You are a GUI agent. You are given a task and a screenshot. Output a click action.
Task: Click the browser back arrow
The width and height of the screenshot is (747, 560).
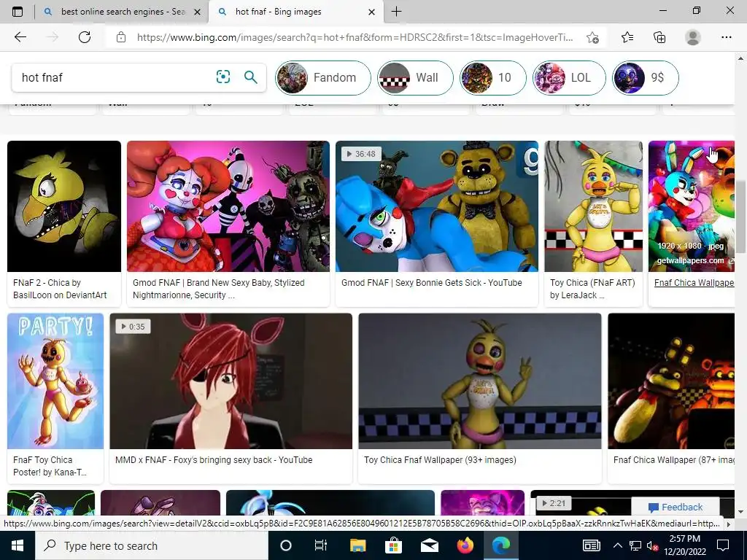pos(20,37)
